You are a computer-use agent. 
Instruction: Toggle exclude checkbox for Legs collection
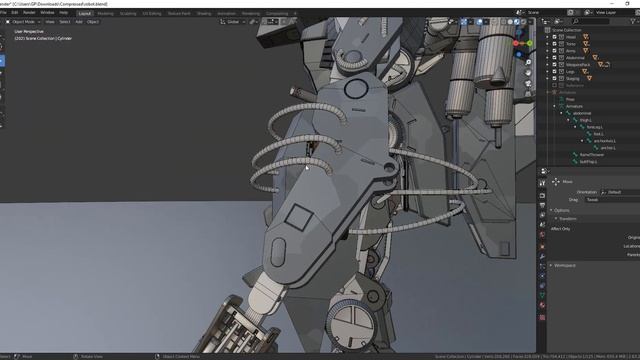[x=554, y=71]
